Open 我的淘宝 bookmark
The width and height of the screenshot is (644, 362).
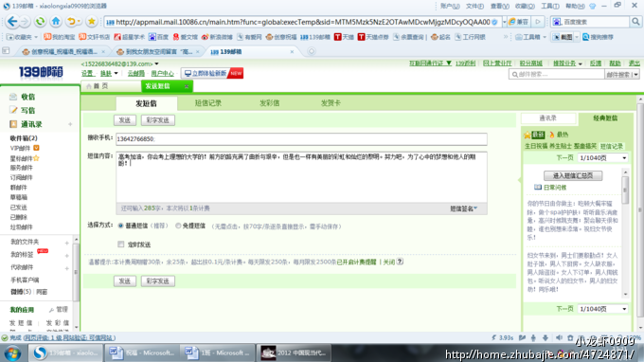tap(60, 37)
